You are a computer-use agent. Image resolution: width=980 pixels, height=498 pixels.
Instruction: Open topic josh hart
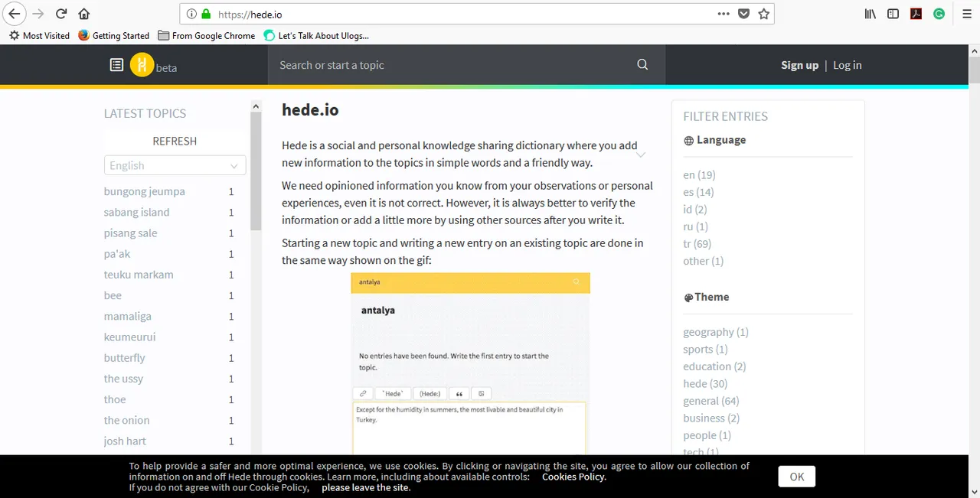tap(125, 440)
